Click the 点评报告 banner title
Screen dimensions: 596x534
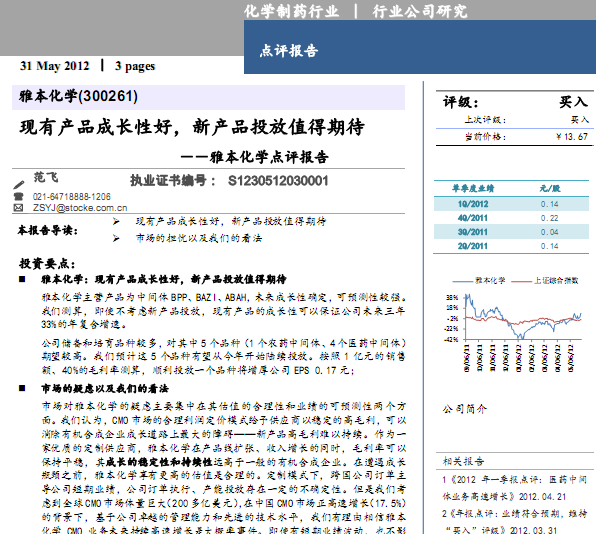click(289, 51)
